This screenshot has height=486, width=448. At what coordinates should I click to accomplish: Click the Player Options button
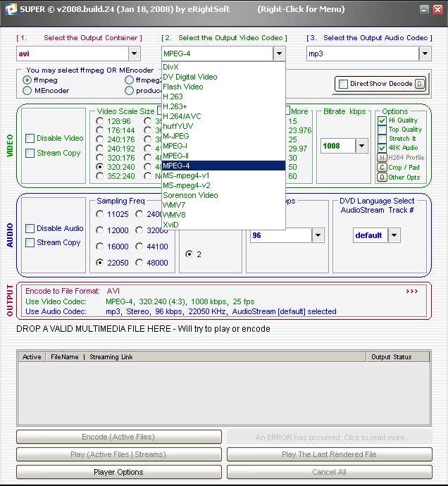tap(118, 472)
